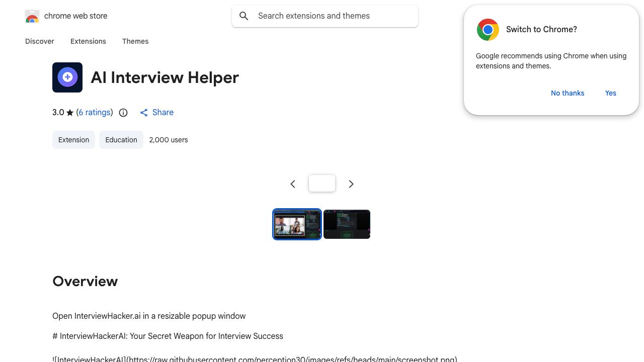Click the AI Interview Helper extension icon
The width and height of the screenshot is (644, 362).
(x=67, y=77)
